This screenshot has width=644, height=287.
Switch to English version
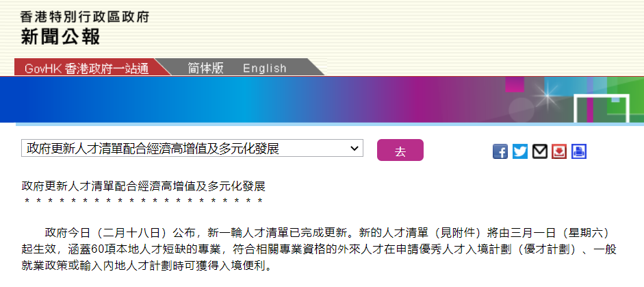point(264,68)
